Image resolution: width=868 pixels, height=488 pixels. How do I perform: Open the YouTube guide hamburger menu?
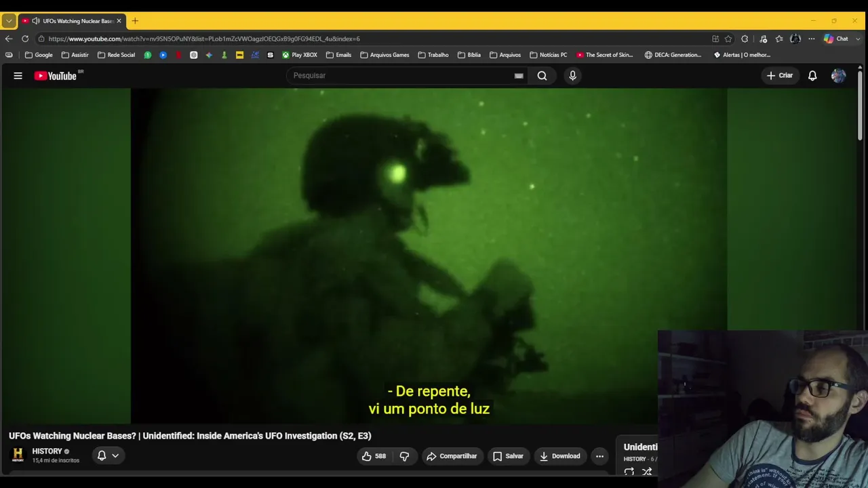click(x=18, y=76)
